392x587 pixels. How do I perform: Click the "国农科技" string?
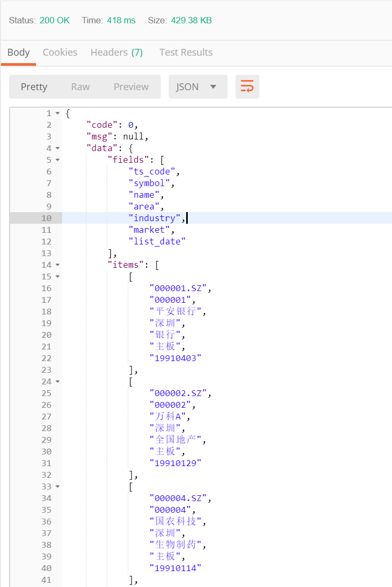[x=176, y=521]
